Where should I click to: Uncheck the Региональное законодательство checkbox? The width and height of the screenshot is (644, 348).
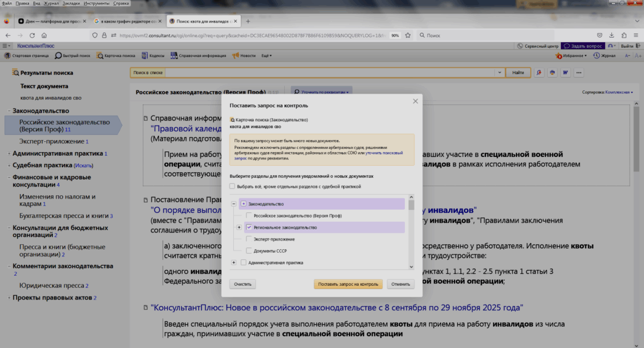click(x=249, y=227)
